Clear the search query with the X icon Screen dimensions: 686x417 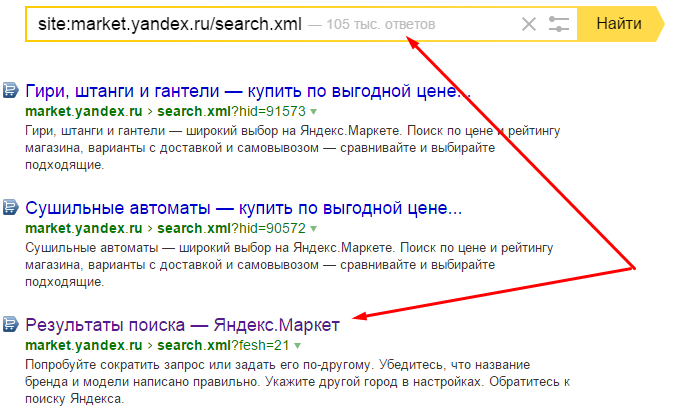[530, 24]
